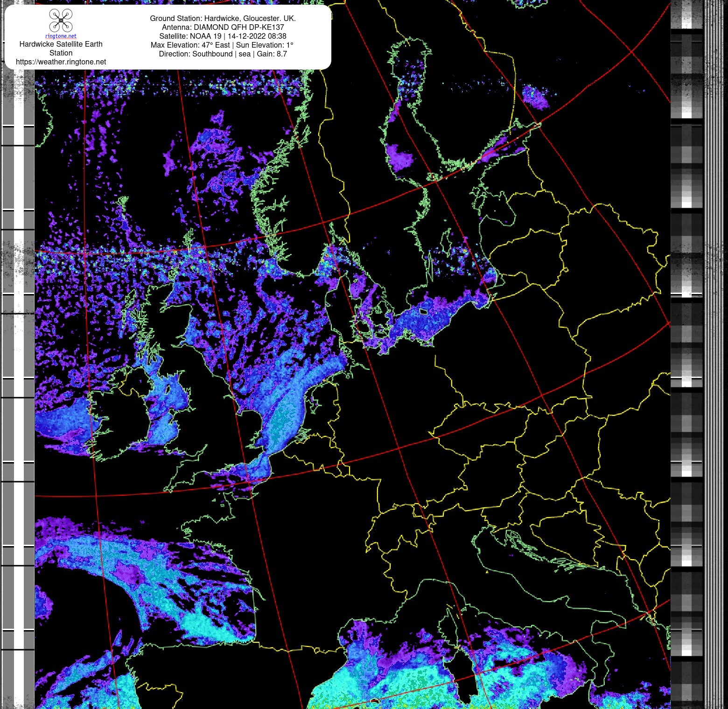Open the https://weather.ringtone.net URL
Image resolution: width=728 pixels, height=709 pixels.
(x=61, y=62)
